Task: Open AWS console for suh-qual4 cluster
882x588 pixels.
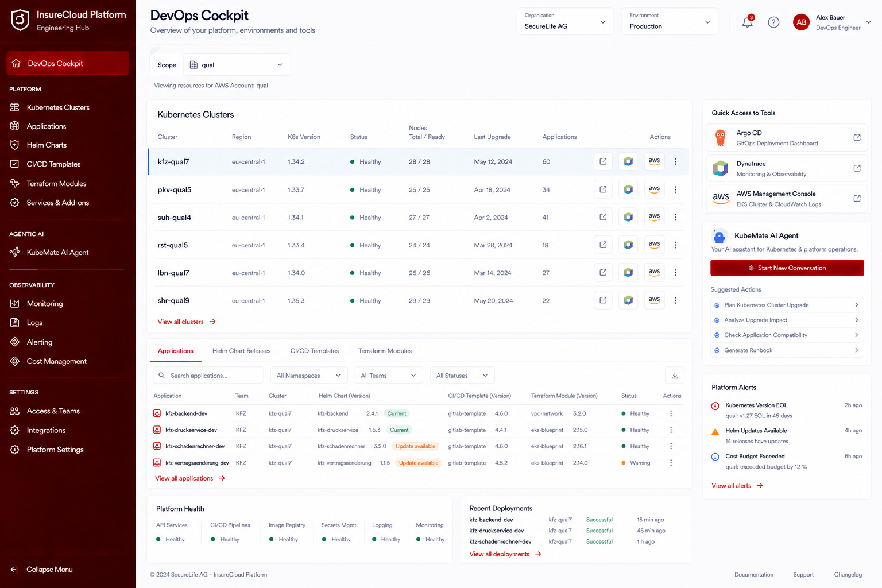Action: [x=654, y=217]
